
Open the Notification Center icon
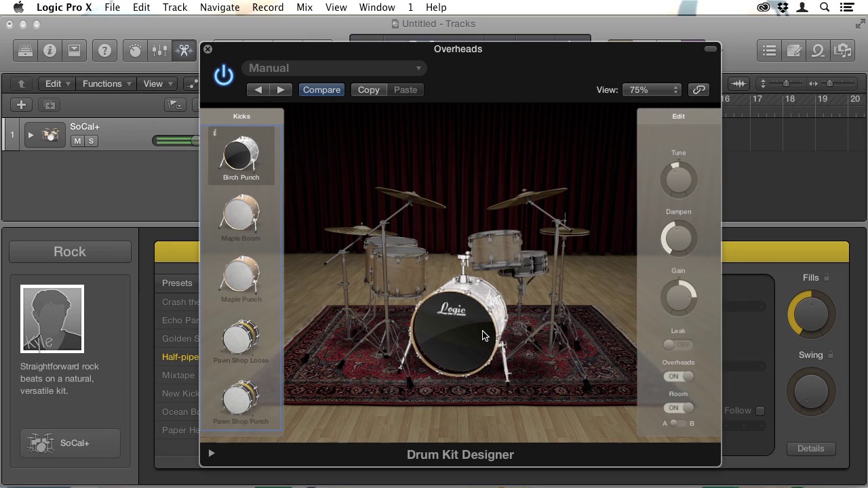coord(846,7)
